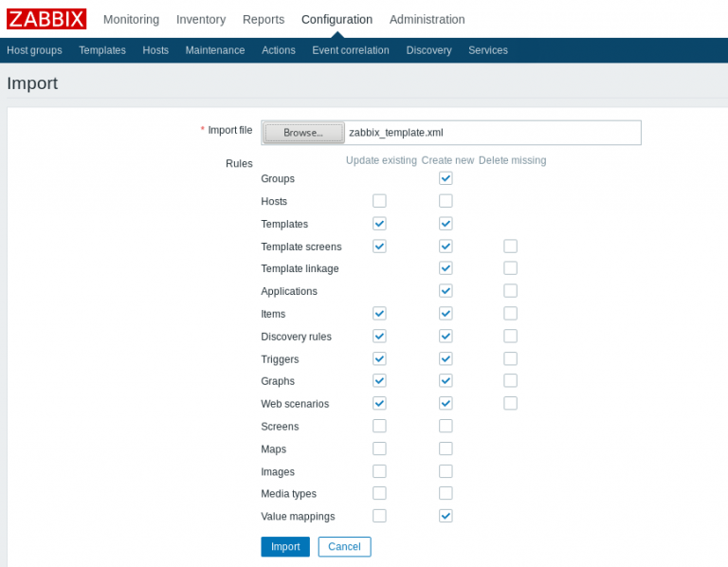Go to Event correlation submenu
Screen dimensions: 728x567
[x=351, y=50]
